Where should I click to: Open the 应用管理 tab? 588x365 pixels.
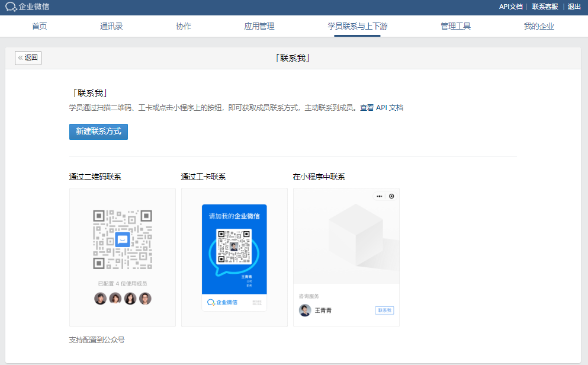pos(259,26)
